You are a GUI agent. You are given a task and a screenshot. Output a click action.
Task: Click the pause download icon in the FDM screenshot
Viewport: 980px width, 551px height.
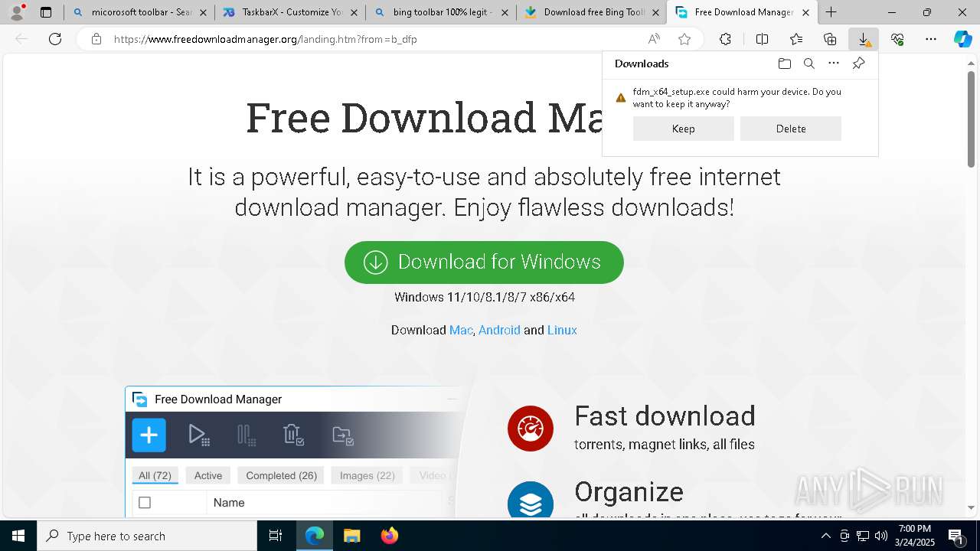[x=247, y=435]
